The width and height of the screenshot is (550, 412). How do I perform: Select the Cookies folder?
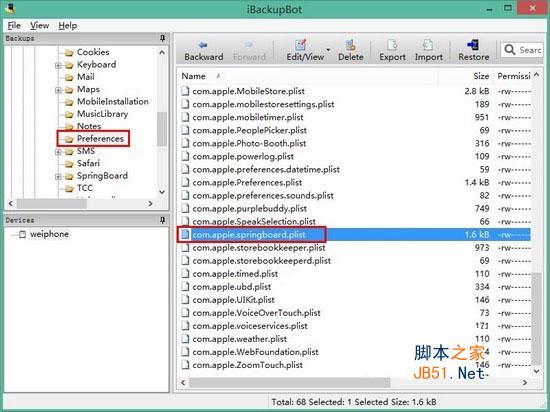(93, 52)
